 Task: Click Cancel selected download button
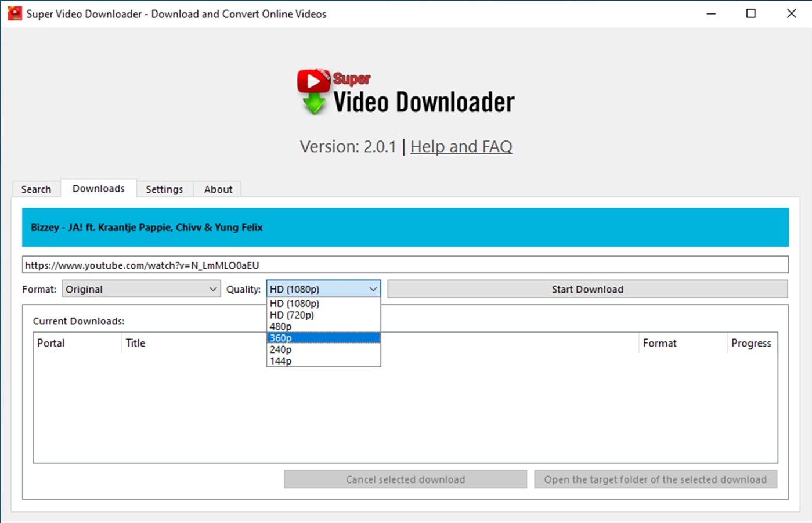pos(405,479)
